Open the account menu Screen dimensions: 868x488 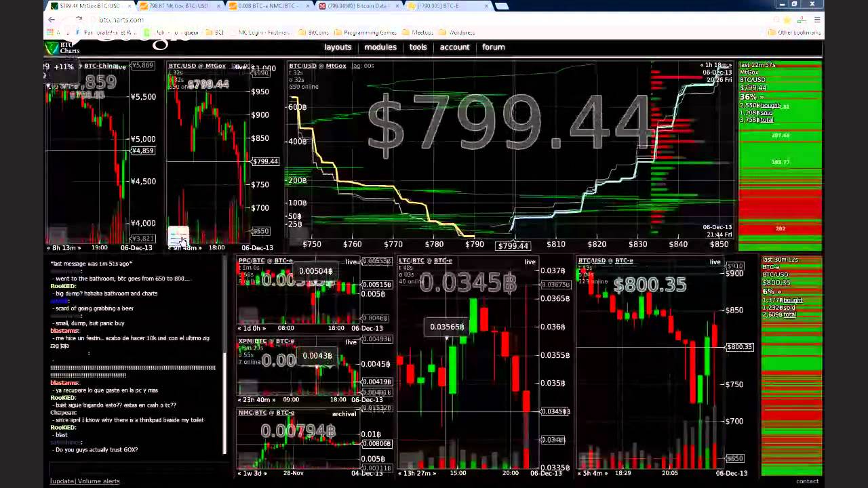454,47
